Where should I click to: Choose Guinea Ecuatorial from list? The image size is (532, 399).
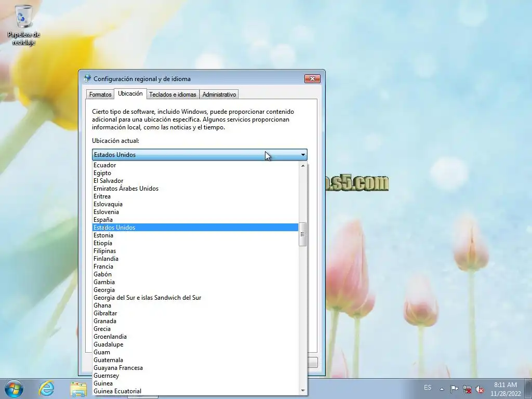click(195, 392)
